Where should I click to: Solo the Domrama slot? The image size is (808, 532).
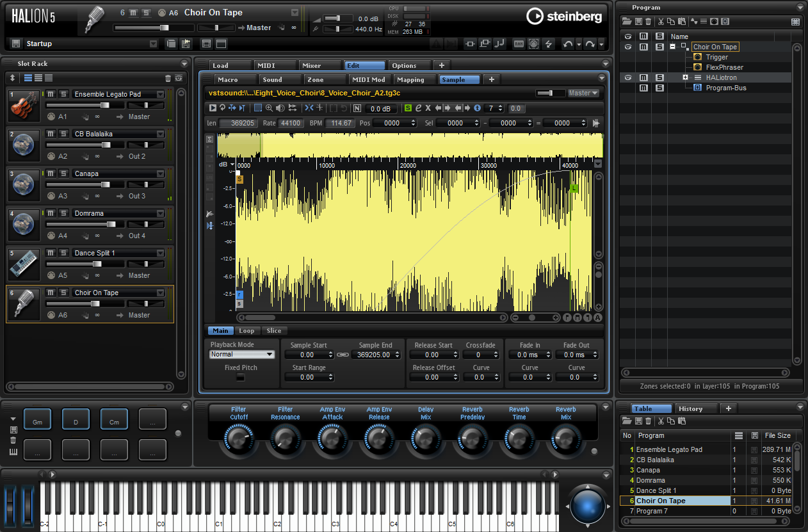pyautogui.click(x=63, y=213)
